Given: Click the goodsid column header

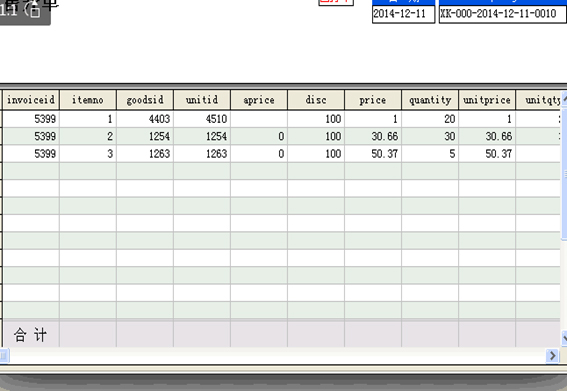Looking at the screenshot, I should (x=145, y=100).
